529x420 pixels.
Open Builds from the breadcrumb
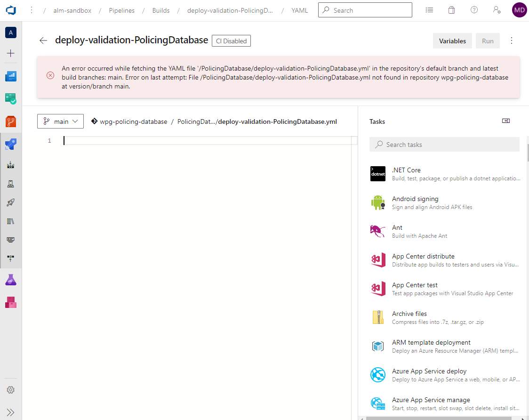pyautogui.click(x=160, y=10)
